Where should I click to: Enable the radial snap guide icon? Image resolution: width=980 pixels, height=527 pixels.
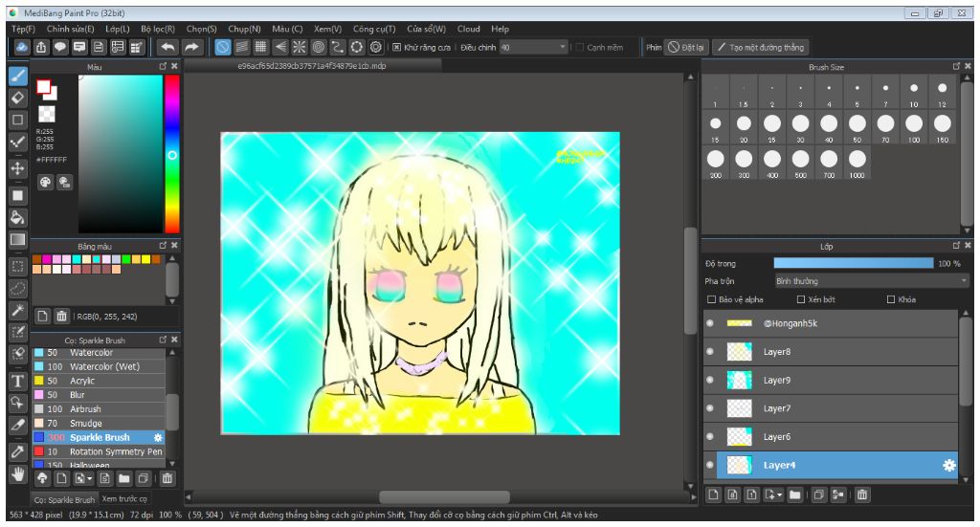click(299, 47)
